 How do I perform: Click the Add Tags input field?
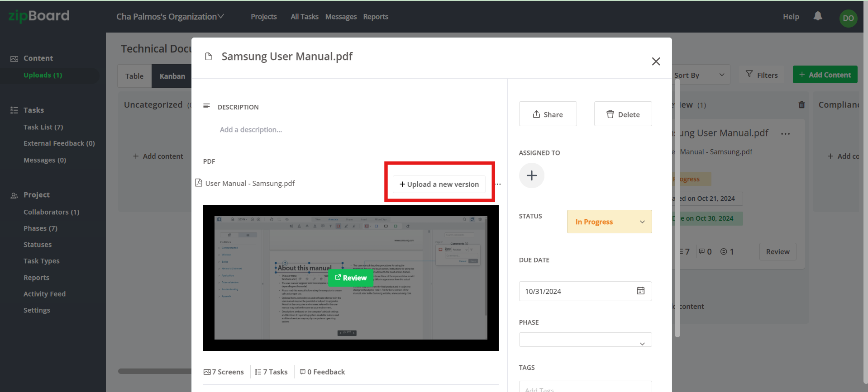point(585,387)
